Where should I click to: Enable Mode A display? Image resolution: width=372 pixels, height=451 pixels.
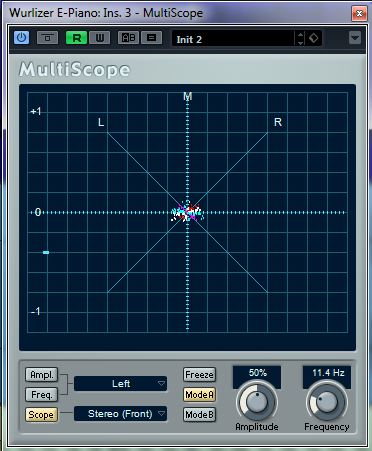(x=199, y=395)
